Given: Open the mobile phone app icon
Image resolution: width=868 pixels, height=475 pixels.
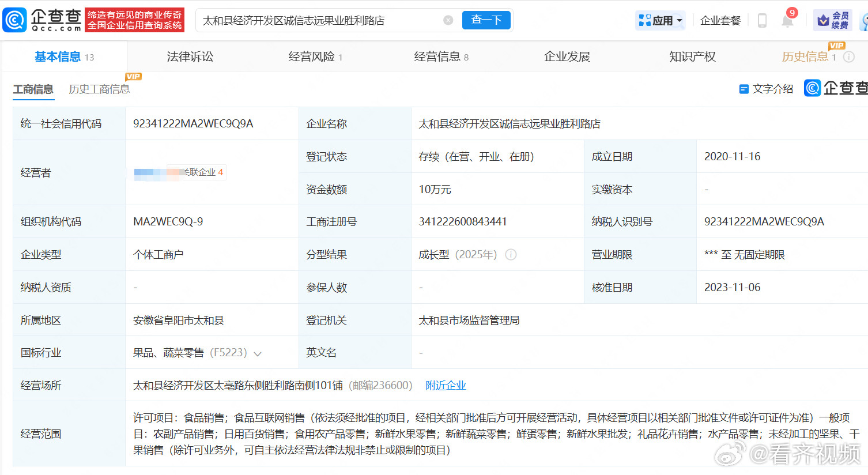Looking at the screenshot, I should 762,21.
